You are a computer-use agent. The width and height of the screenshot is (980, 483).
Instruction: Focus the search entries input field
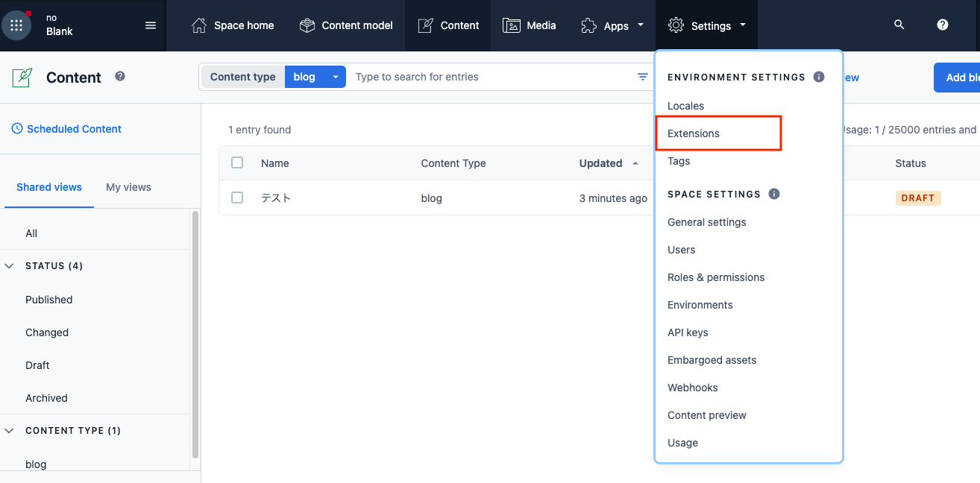tap(491, 77)
